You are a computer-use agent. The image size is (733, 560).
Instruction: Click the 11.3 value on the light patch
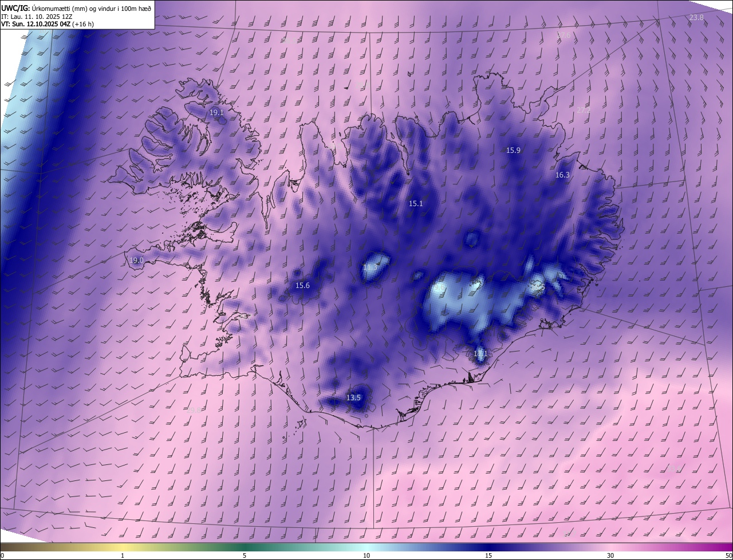click(371, 267)
